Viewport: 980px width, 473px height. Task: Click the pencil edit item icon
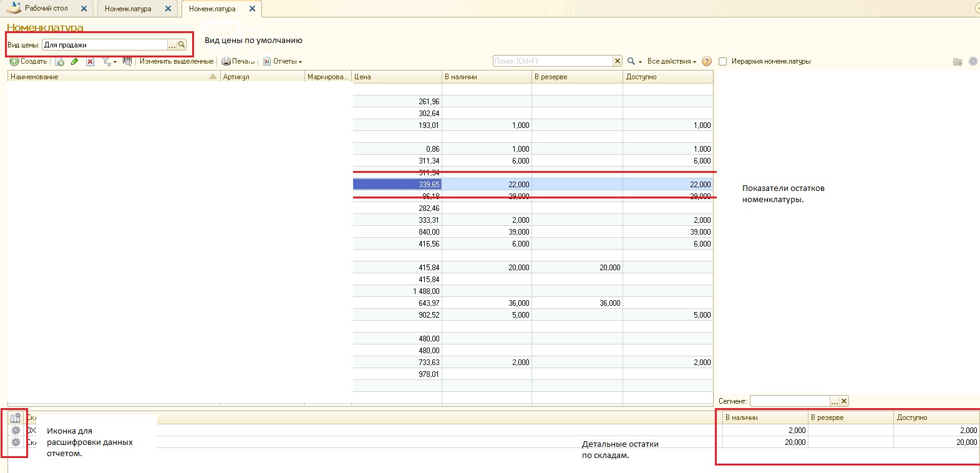(75, 61)
